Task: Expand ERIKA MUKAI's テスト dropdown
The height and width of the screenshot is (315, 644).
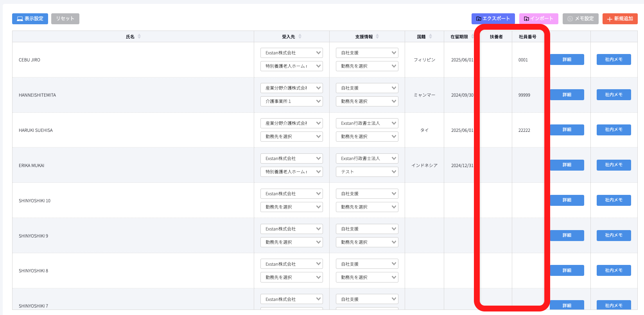Action: [367, 172]
